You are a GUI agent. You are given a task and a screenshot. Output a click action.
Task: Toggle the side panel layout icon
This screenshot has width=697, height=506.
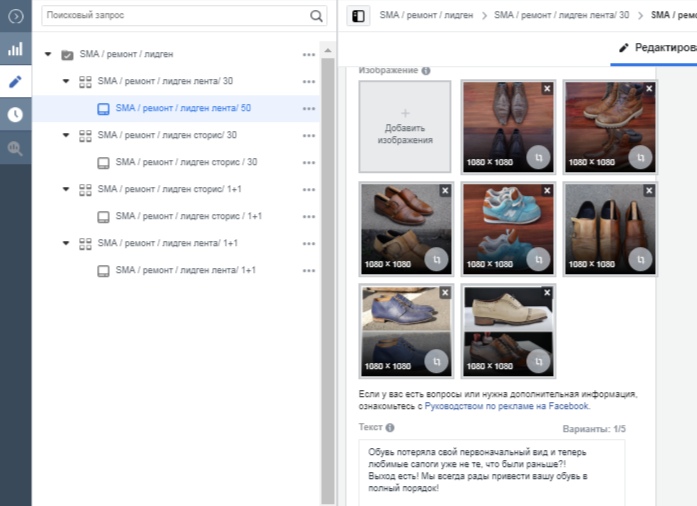pyautogui.click(x=359, y=16)
